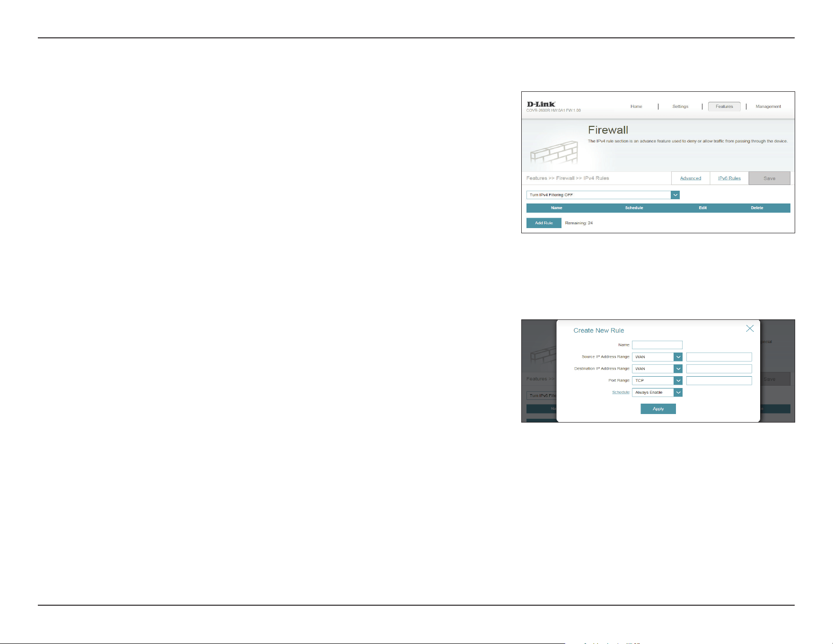The width and height of the screenshot is (833, 644).
Task: Click the Save button
Action: click(x=770, y=178)
